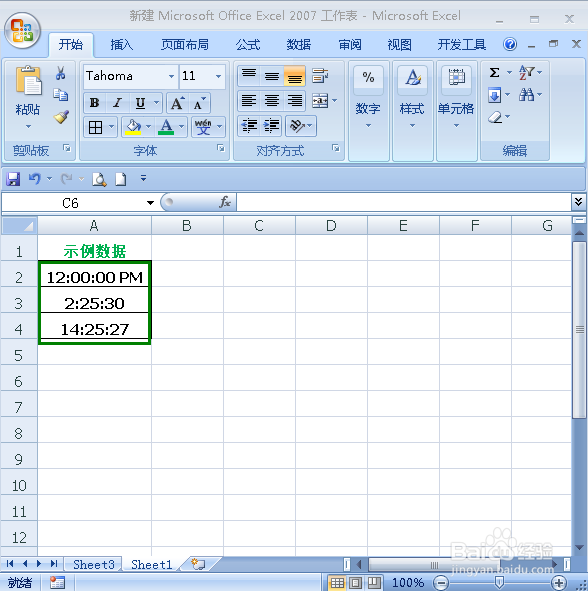Open the Font dialog launcher in 字体 group
588x591 pixels.
coord(221,149)
